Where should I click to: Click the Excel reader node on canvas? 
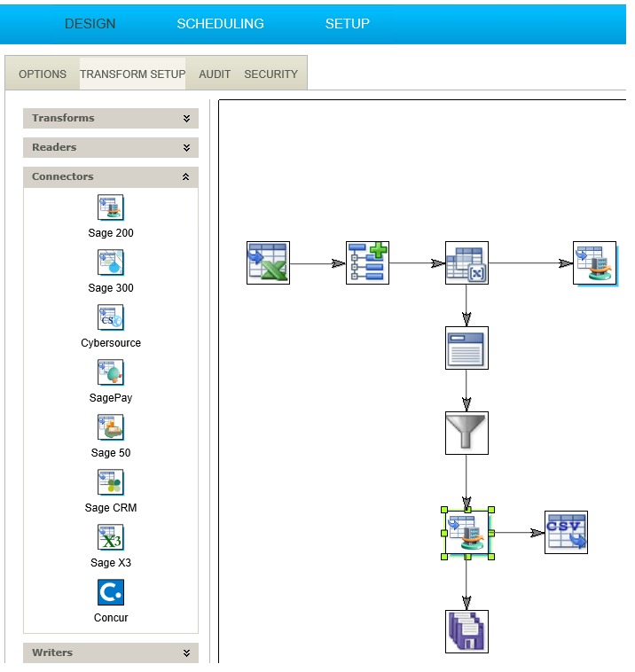268,263
